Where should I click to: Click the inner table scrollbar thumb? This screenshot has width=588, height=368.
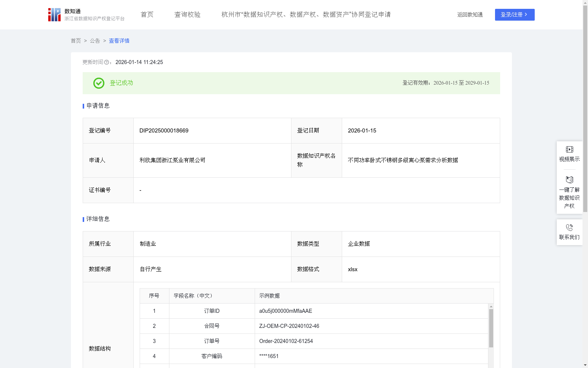491,328
